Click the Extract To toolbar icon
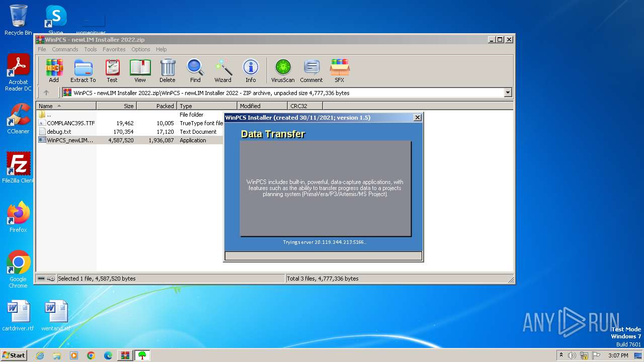 click(83, 71)
